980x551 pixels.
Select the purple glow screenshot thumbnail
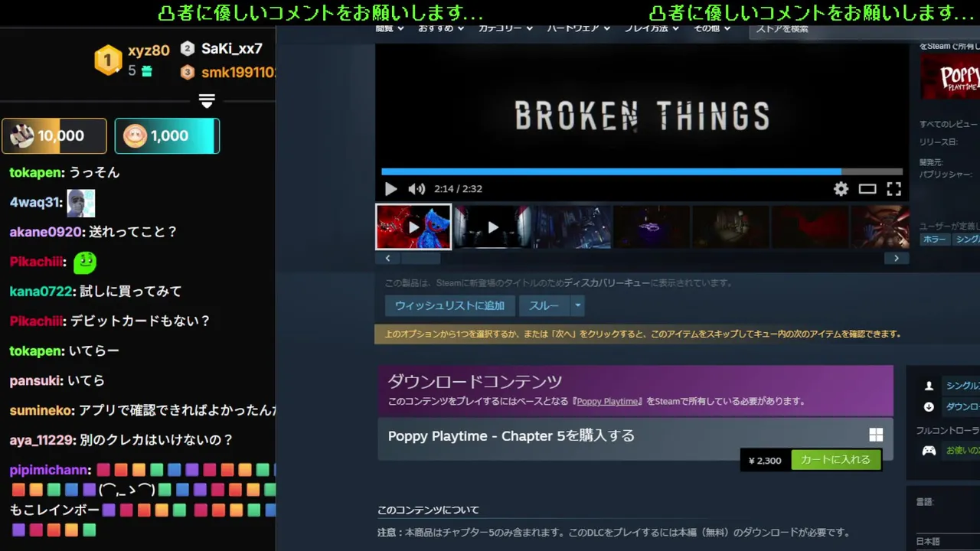tap(652, 227)
